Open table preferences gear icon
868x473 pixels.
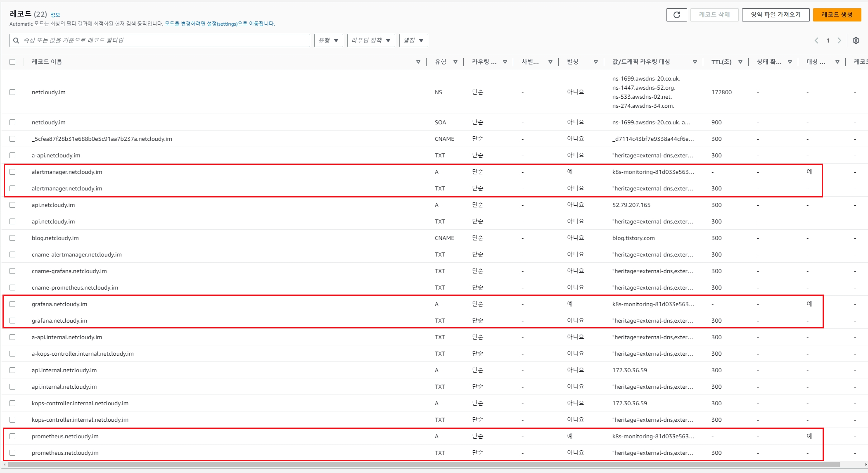pyautogui.click(x=856, y=40)
